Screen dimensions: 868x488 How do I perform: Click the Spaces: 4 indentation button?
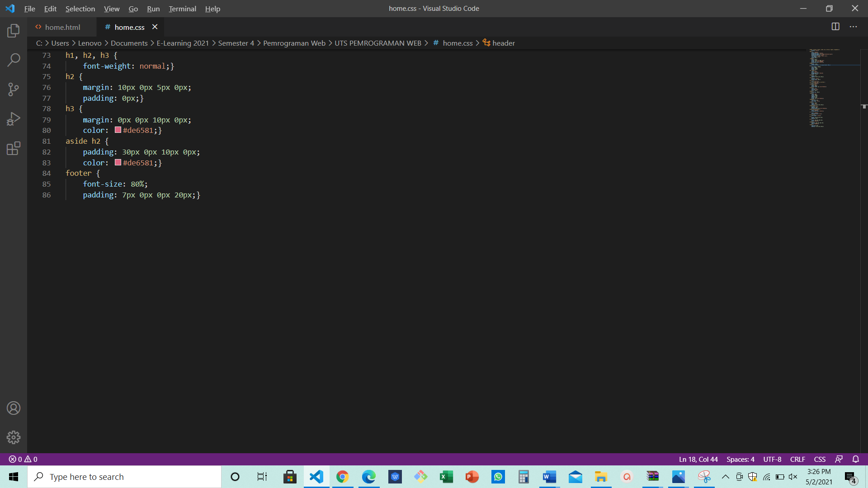pyautogui.click(x=740, y=459)
